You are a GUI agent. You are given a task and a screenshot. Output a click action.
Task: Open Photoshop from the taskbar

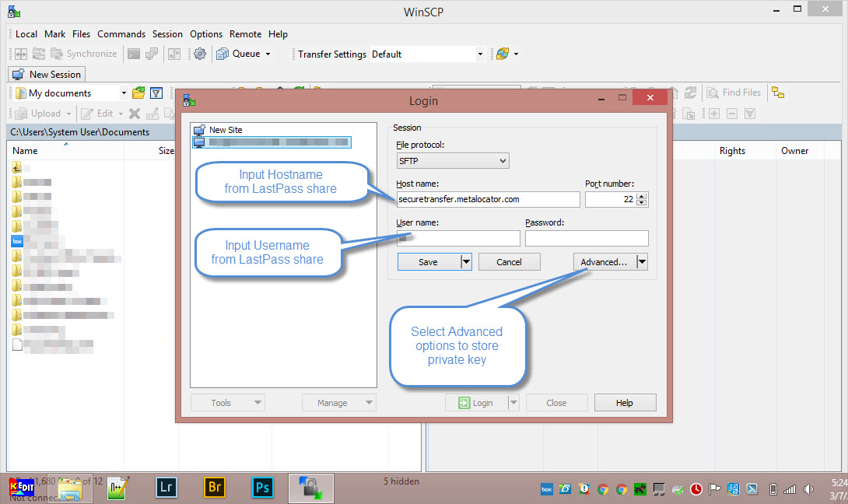(x=262, y=488)
